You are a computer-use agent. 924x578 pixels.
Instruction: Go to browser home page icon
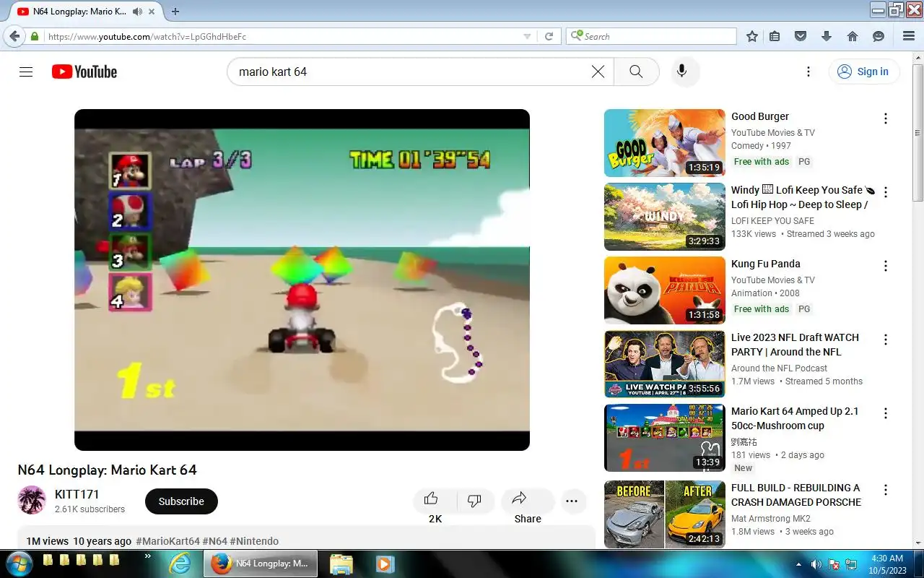click(x=852, y=36)
